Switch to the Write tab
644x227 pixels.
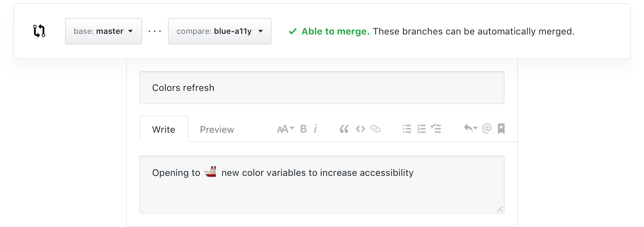(x=164, y=129)
